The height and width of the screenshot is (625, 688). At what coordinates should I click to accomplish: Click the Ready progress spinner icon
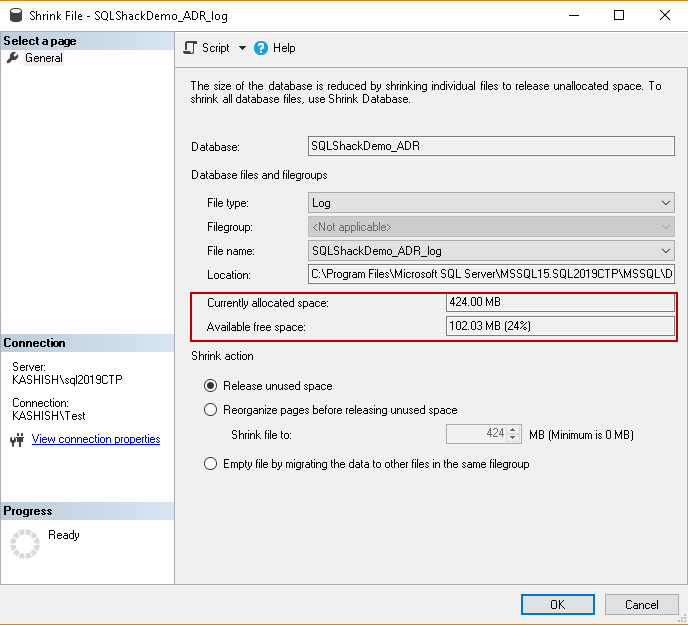click(x=23, y=543)
